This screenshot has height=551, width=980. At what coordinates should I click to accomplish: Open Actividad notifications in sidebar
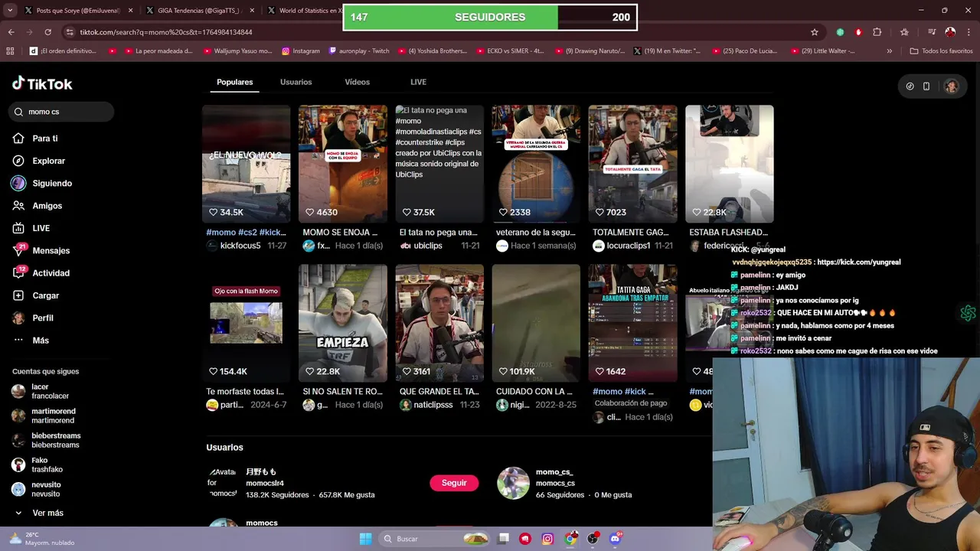click(51, 273)
